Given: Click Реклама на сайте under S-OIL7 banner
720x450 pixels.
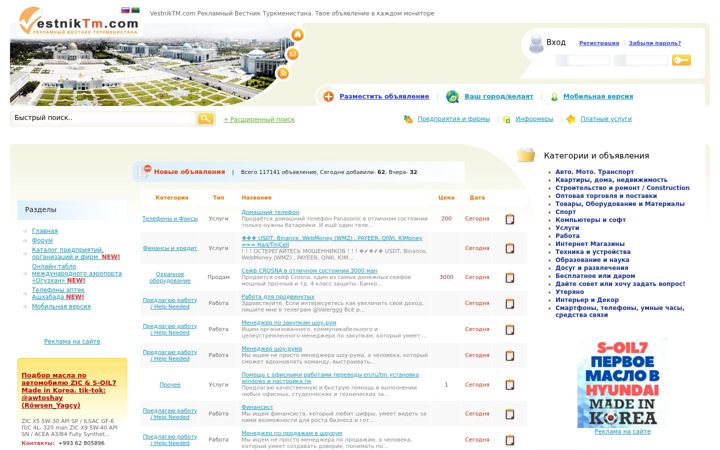Looking at the screenshot, I should pos(622,432).
